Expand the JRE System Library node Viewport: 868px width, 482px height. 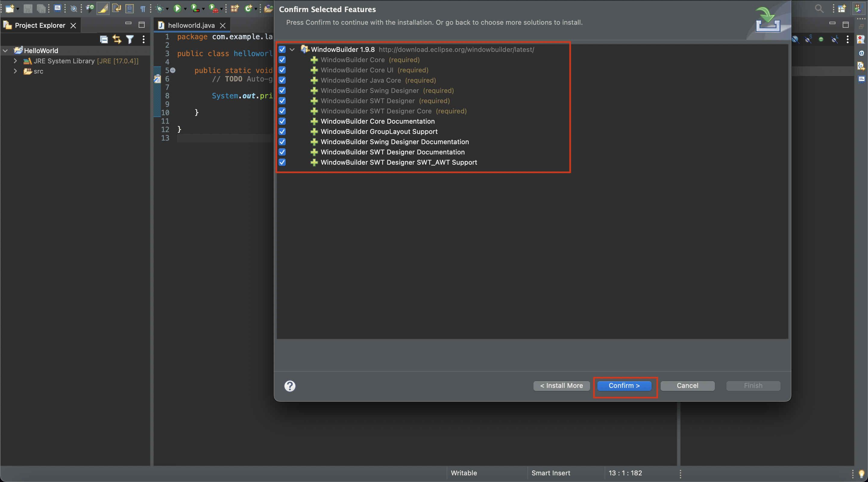[x=15, y=61]
